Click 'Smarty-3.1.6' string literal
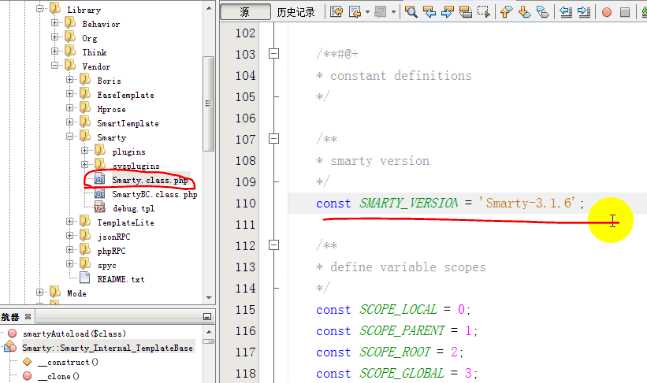Screen dimensions: 647x383 click(x=527, y=203)
